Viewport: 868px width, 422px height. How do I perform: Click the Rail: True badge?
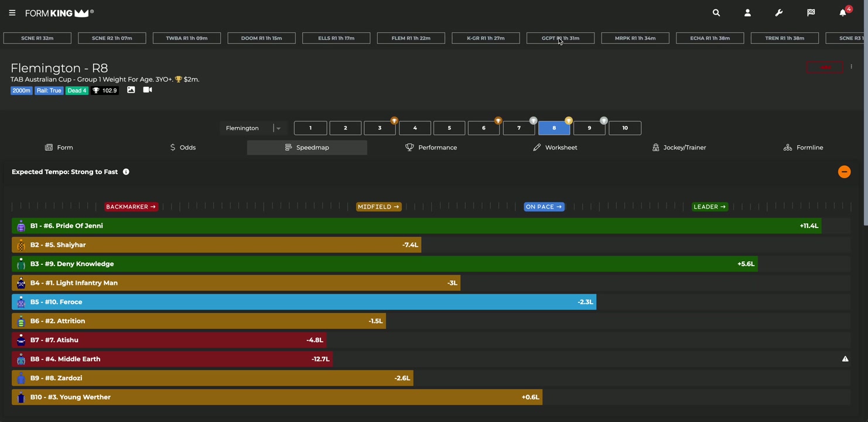(x=49, y=91)
